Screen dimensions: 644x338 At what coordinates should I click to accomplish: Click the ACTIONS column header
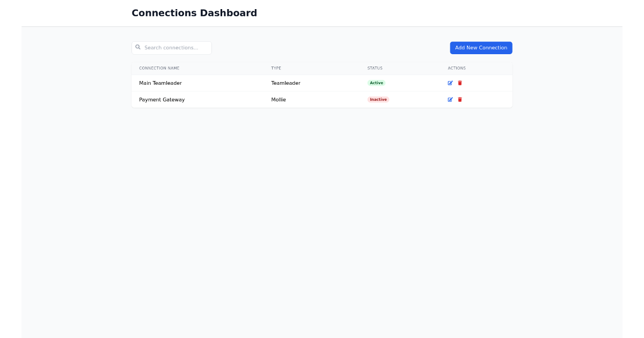coord(457,68)
